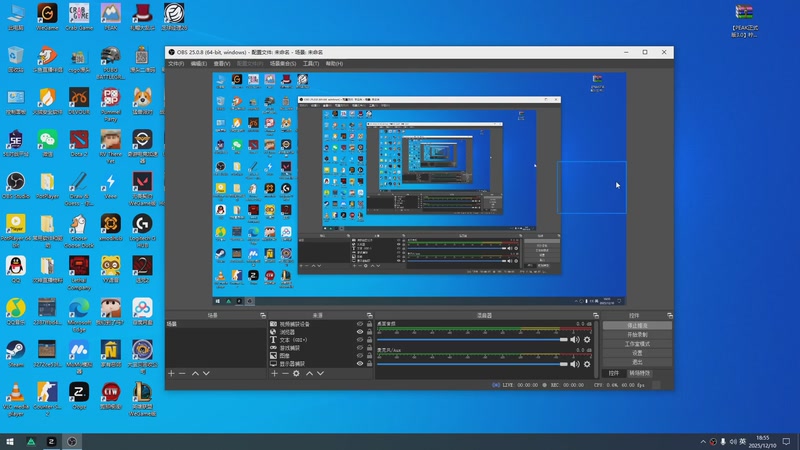Mute the Mic/Aux speaker icon

(575, 364)
